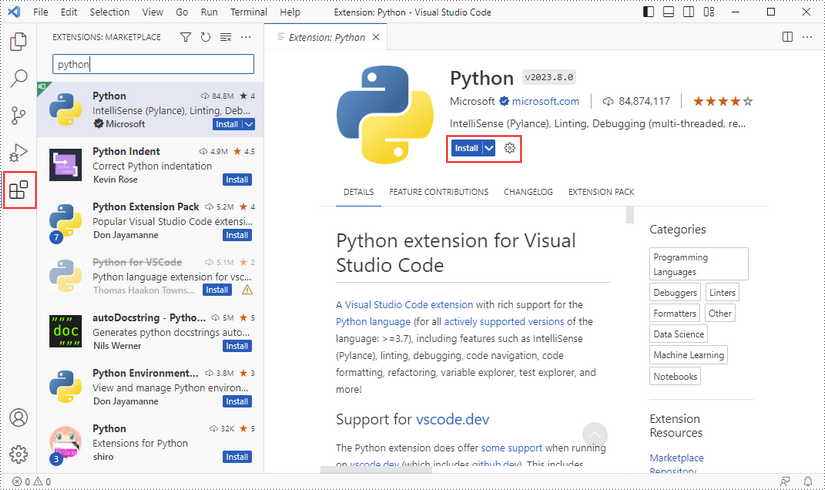Open the Run menu

209,12
